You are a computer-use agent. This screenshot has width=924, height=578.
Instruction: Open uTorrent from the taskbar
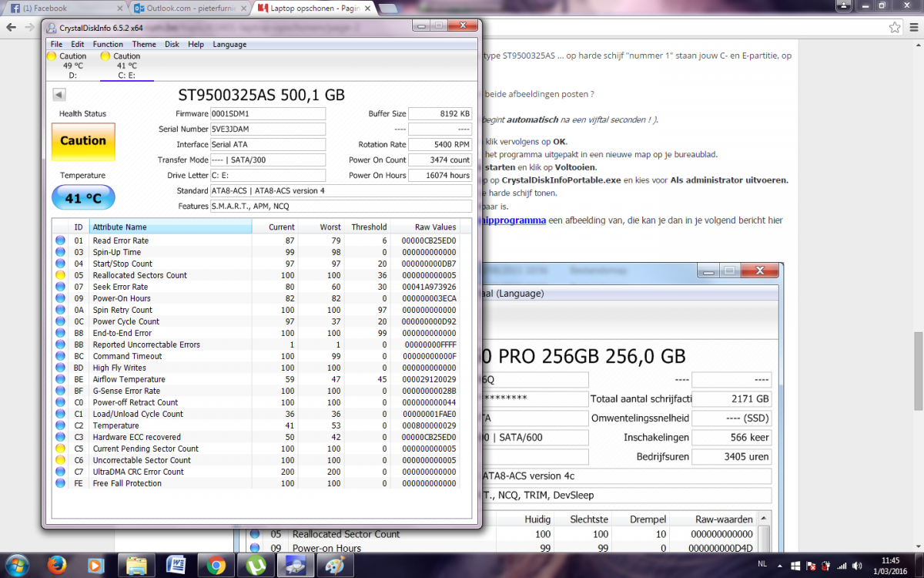click(x=255, y=565)
